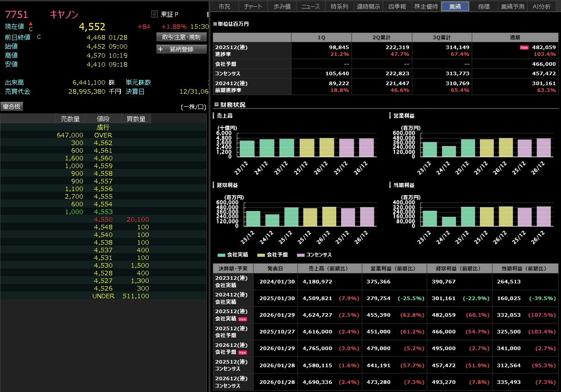Open the チャート tab
Viewport: 561px width, 392px height.
[x=253, y=6]
